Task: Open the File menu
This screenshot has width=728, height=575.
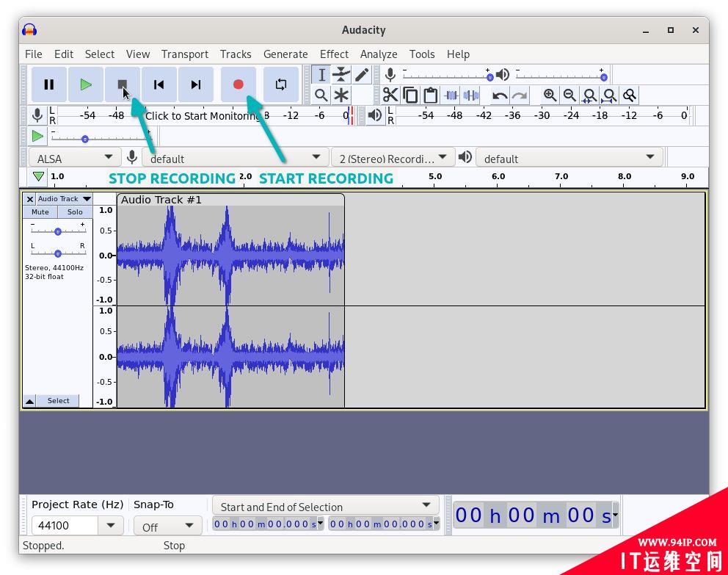Action: (x=34, y=54)
